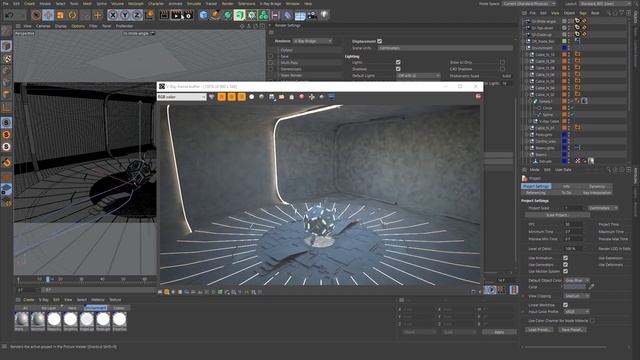The height and width of the screenshot is (360, 640).
Task: Open the Renderer dropdown in Render Settings
Action: click(313, 41)
